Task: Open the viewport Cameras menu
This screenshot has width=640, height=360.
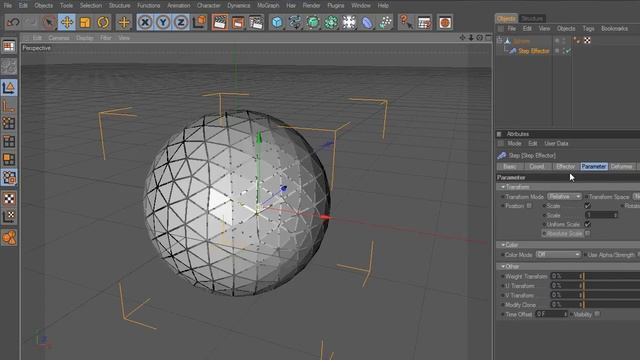Action: pyautogui.click(x=59, y=38)
